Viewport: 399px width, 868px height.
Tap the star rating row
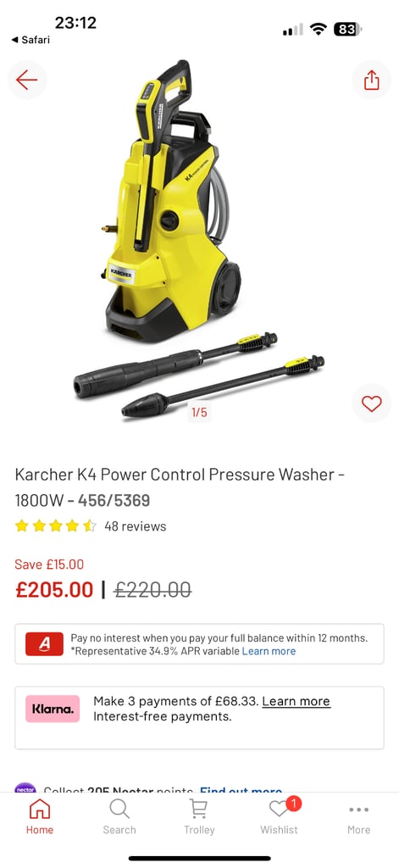pos(55,526)
